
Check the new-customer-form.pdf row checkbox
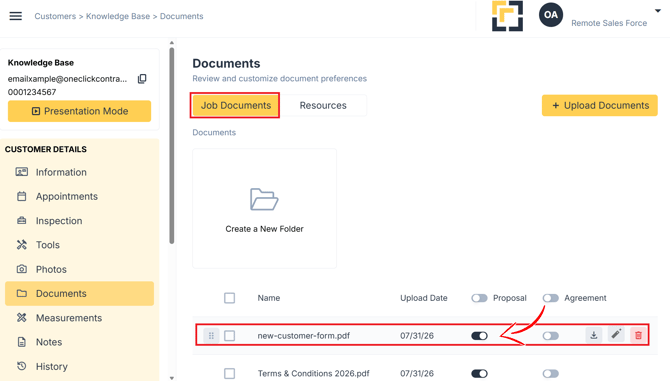coord(229,336)
